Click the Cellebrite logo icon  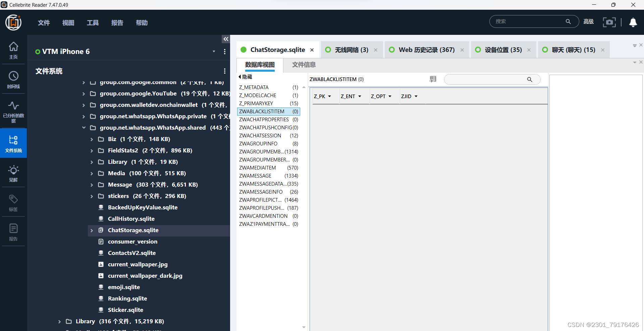(13, 22)
